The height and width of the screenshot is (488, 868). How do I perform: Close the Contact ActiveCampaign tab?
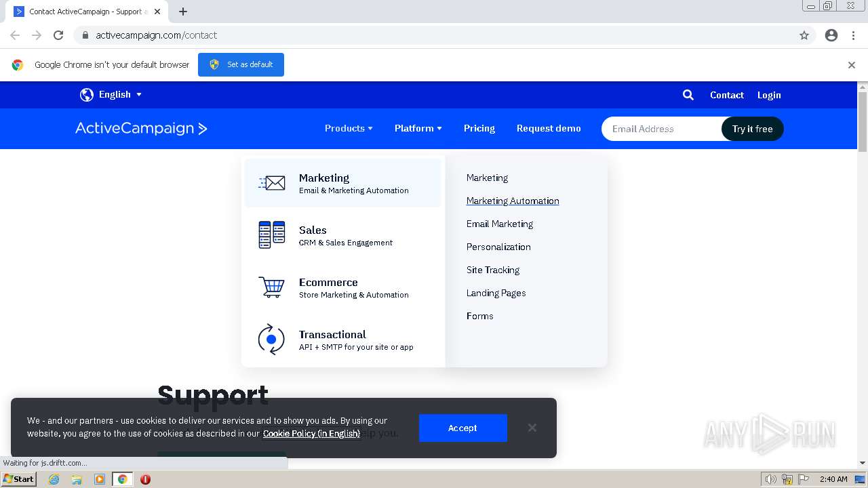157,12
